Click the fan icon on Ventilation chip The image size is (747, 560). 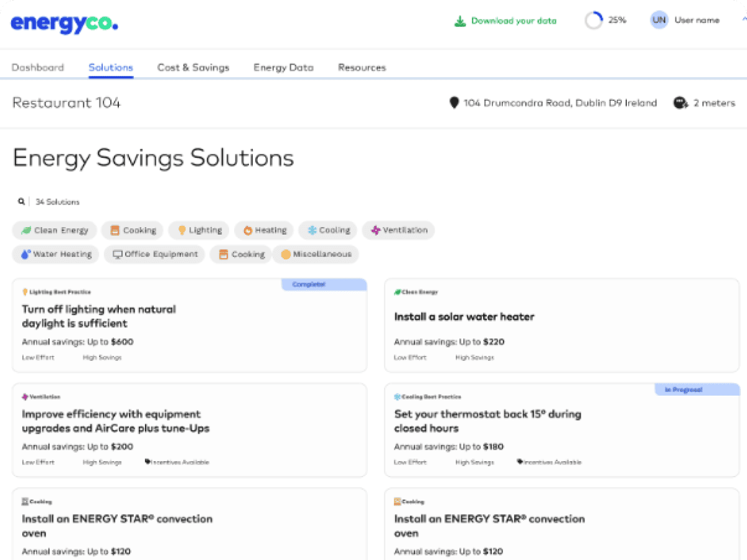(x=375, y=230)
